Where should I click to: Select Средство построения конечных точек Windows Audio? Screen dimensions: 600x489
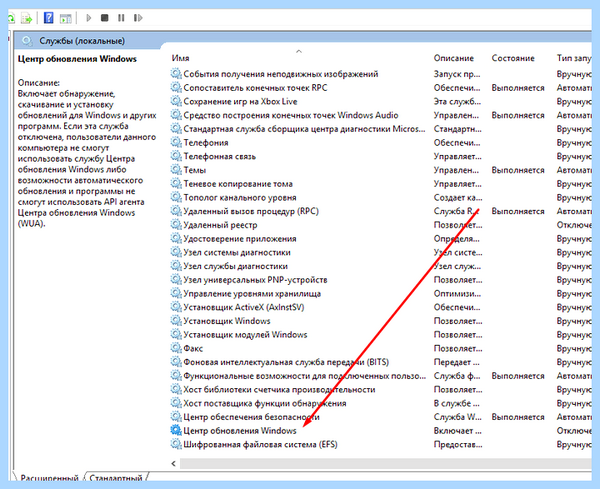click(290, 115)
